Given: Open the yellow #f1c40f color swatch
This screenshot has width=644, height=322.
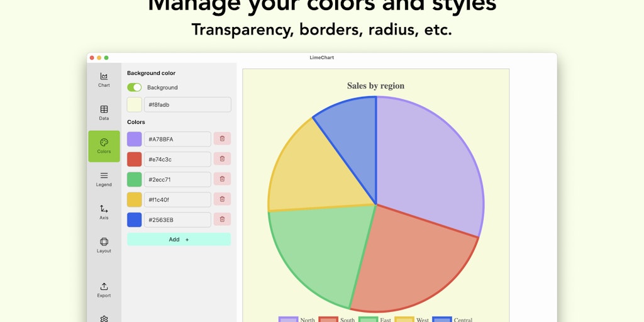Looking at the screenshot, I should [x=135, y=199].
